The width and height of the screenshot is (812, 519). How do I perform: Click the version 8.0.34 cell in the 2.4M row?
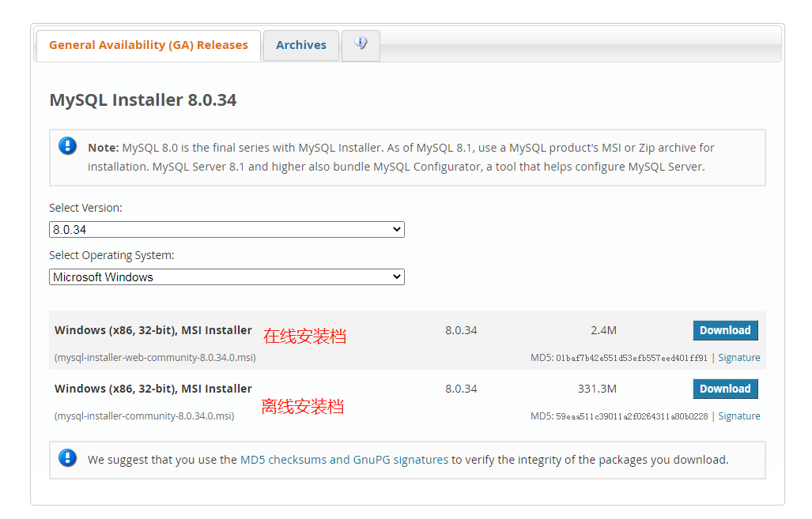[461, 331]
